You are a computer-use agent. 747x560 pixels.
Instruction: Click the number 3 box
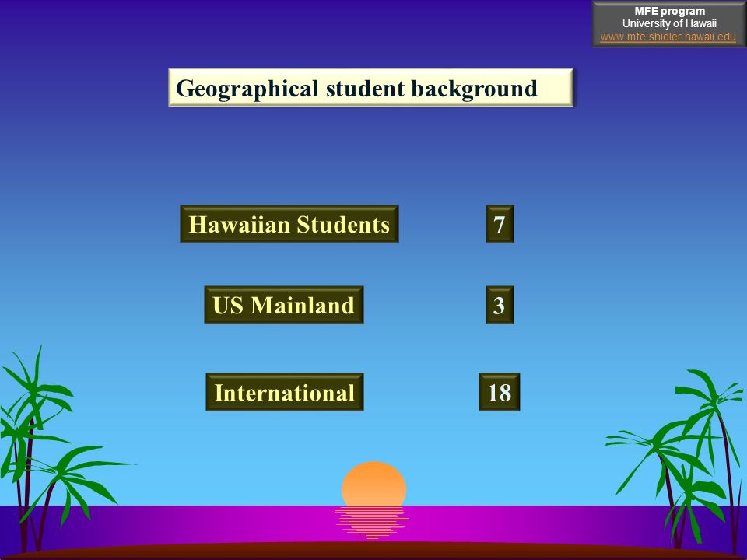(500, 305)
